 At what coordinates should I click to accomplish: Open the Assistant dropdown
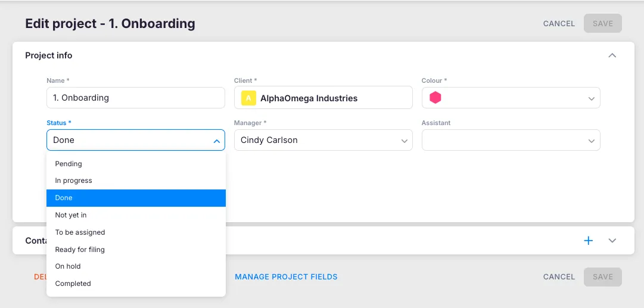pos(591,141)
